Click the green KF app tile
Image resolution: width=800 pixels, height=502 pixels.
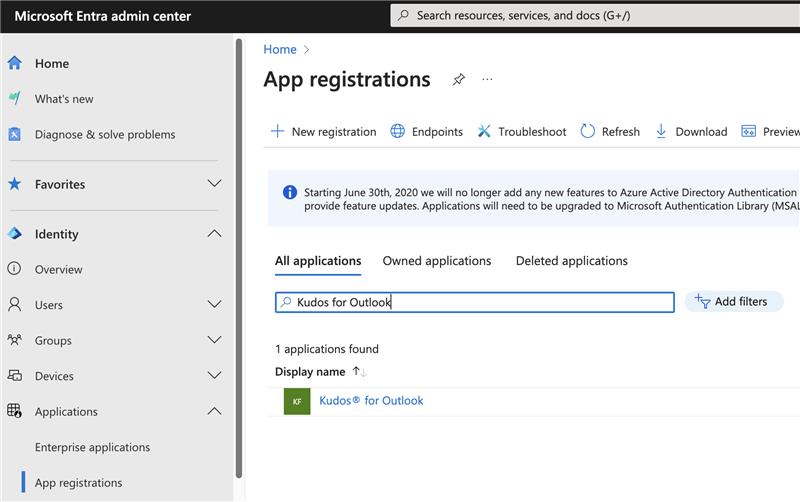pyautogui.click(x=297, y=401)
